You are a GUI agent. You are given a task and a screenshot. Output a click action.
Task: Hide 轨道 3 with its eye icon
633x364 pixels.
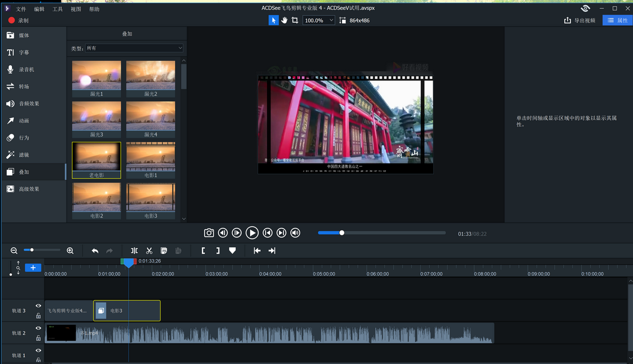[39, 306]
